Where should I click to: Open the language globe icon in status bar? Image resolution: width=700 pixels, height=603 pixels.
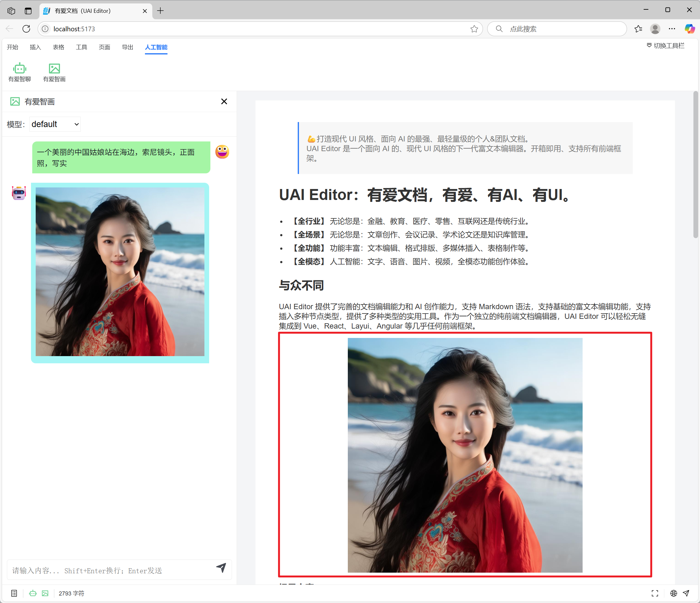673,593
